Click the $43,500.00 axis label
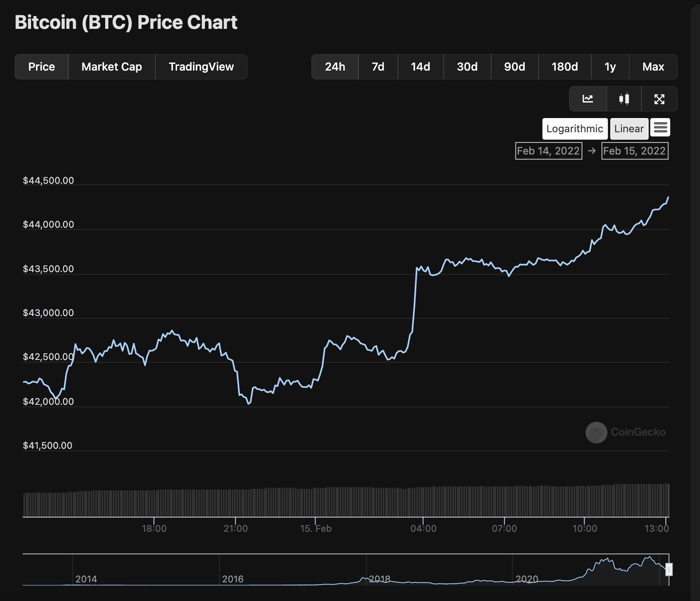Viewport: 700px width, 601px height. click(x=48, y=269)
